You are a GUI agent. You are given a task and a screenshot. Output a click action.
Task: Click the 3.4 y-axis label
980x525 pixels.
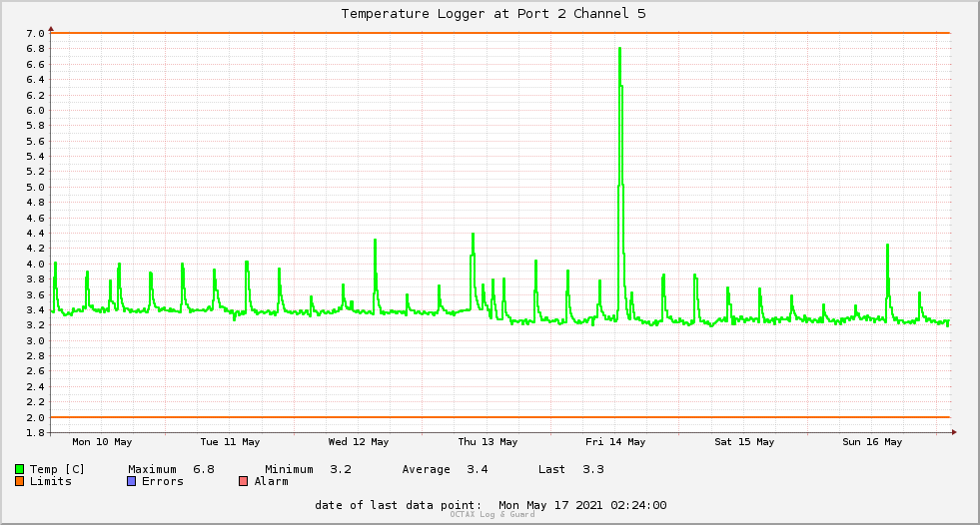click(35, 310)
